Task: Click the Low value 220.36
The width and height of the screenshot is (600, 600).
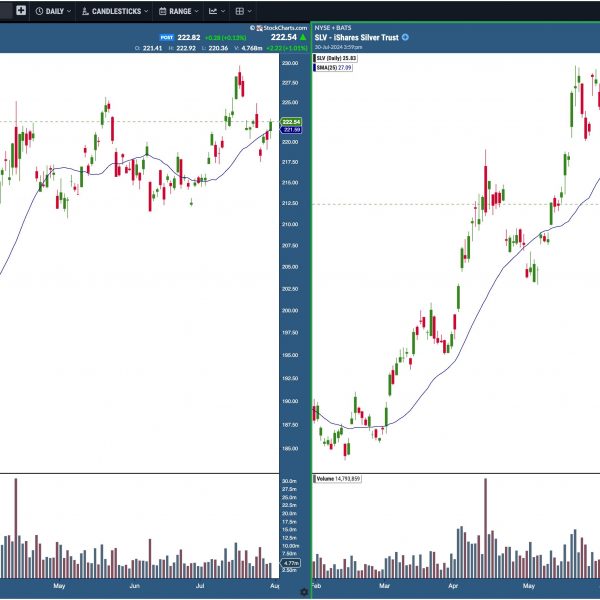Action: click(x=218, y=48)
